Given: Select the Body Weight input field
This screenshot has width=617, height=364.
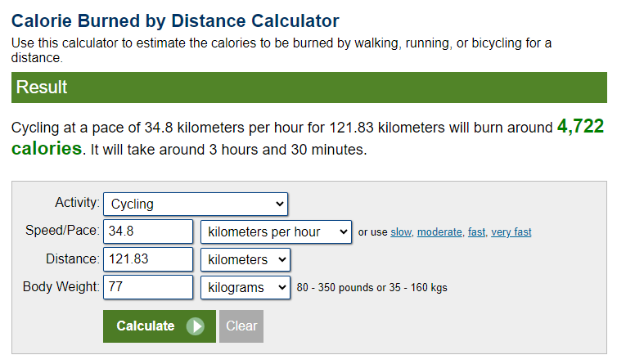Looking at the screenshot, I should (148, 287).
